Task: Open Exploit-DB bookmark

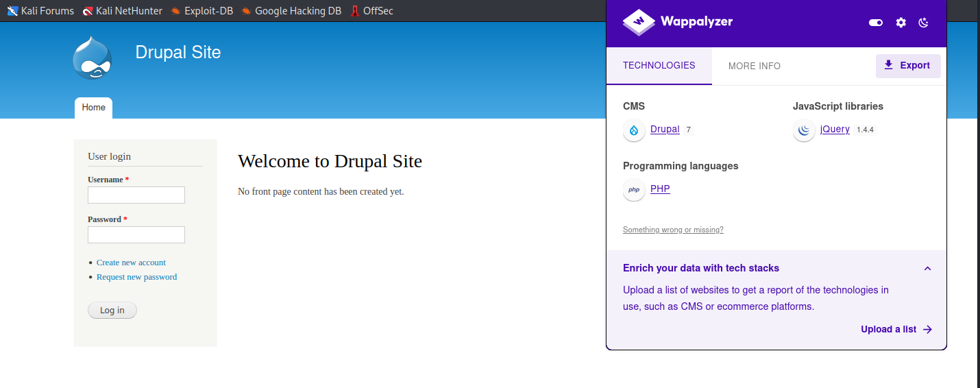Action: point(201,11)
